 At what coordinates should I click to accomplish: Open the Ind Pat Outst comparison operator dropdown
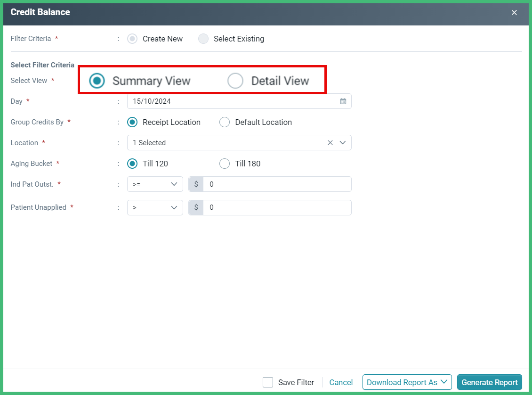pos(155,184)
